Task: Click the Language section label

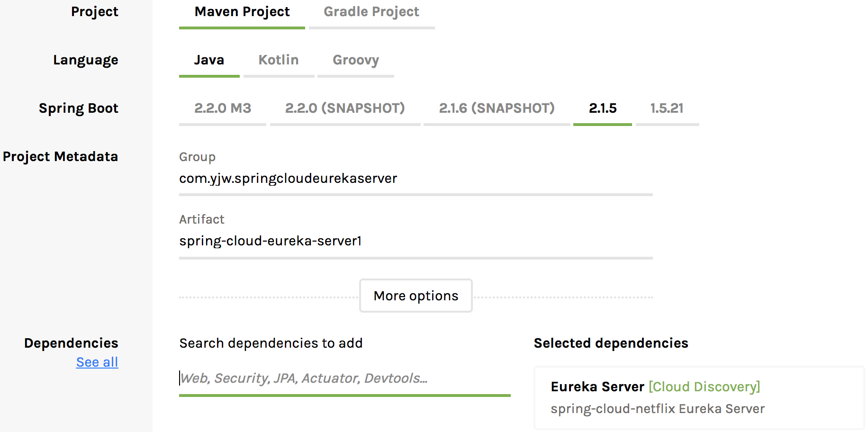Action: pyautogui.click(x=86, y=61)
